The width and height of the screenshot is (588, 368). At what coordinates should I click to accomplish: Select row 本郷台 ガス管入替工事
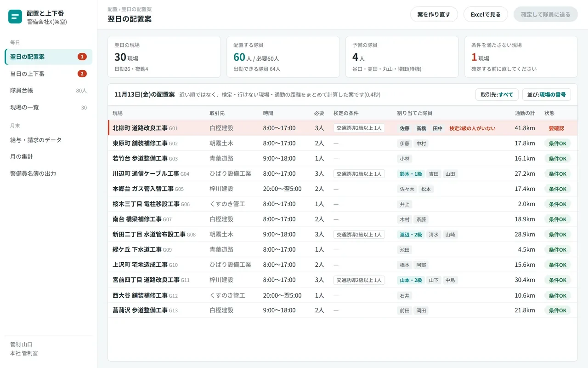(x=343, y=189)
